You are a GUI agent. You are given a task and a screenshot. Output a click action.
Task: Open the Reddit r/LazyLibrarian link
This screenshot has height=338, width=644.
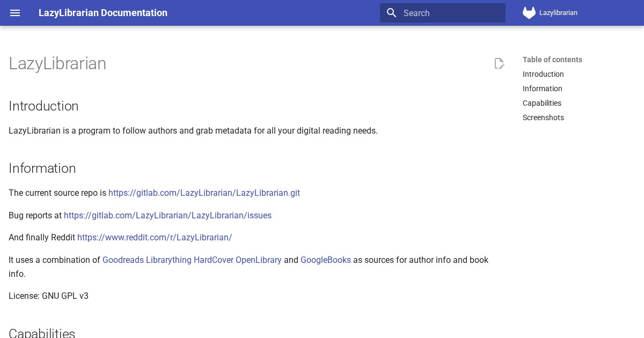tap(155, 237)
